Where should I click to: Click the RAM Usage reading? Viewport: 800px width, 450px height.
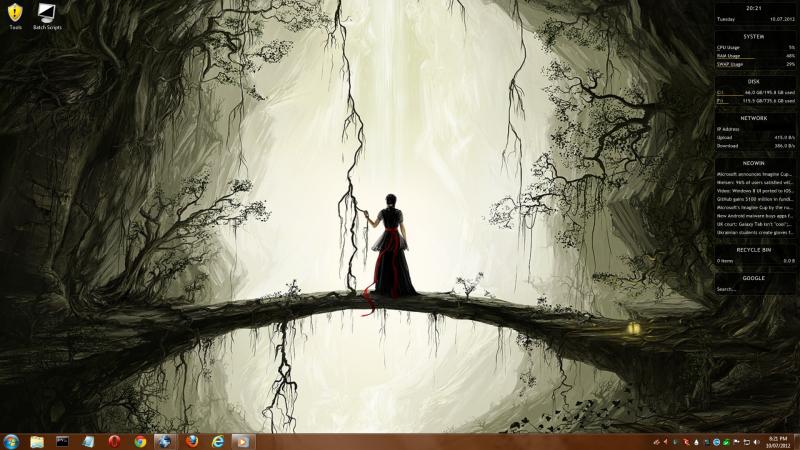755,56
